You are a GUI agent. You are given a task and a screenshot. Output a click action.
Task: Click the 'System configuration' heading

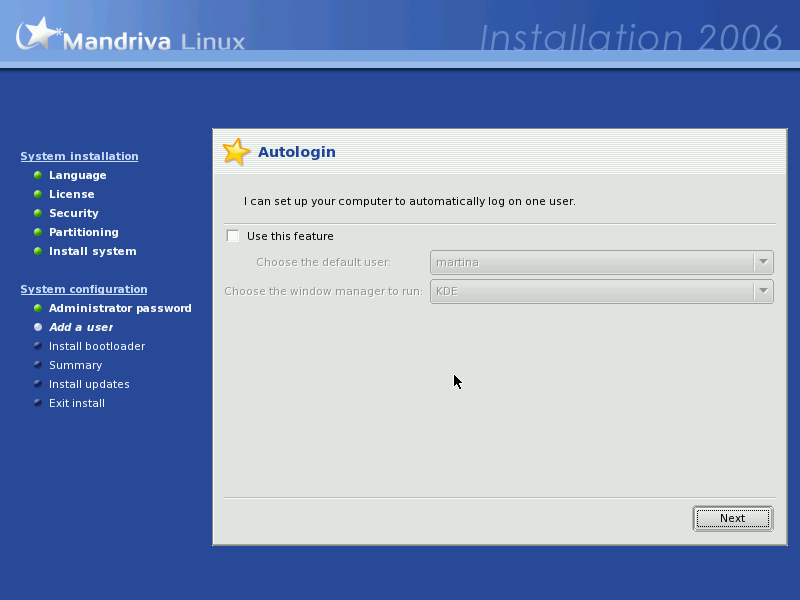84,289
